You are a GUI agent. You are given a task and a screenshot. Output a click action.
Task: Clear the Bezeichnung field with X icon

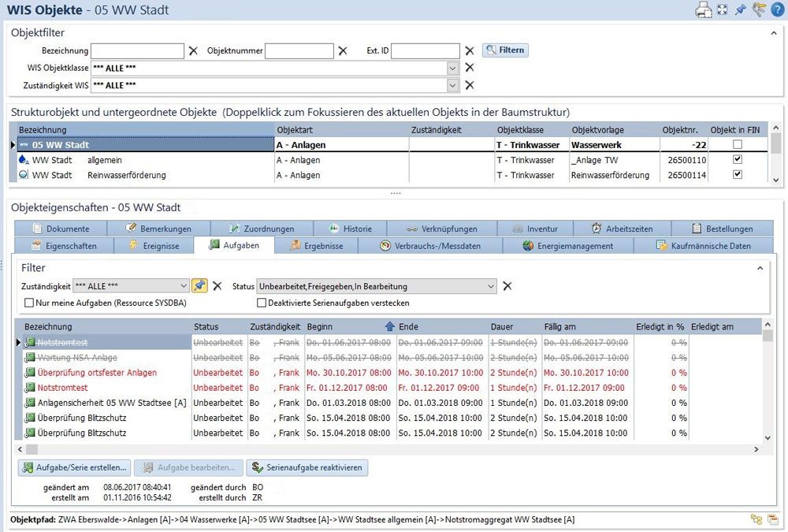(x=193, y=50)
